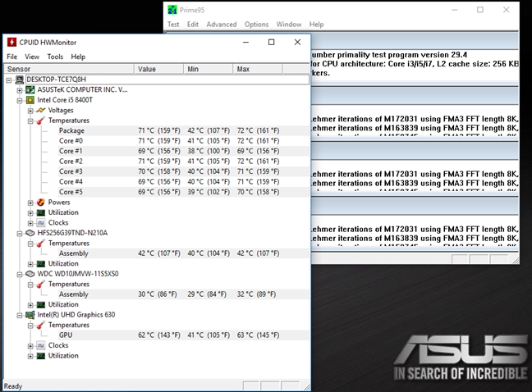The image size is (532, 392).
Task: Click the Sensor column header
Action: pos(69,69)
